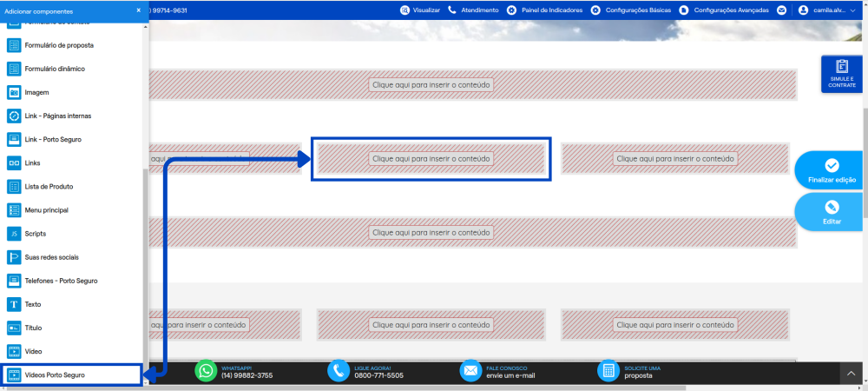Select the Imagem component icon

(x=14, y=92)
